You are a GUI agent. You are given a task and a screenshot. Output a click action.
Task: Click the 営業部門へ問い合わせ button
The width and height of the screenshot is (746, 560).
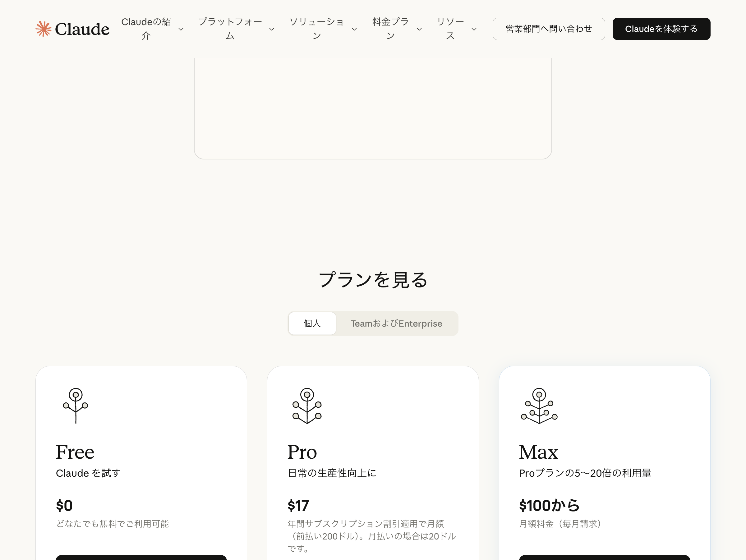(x=548, y=29)
